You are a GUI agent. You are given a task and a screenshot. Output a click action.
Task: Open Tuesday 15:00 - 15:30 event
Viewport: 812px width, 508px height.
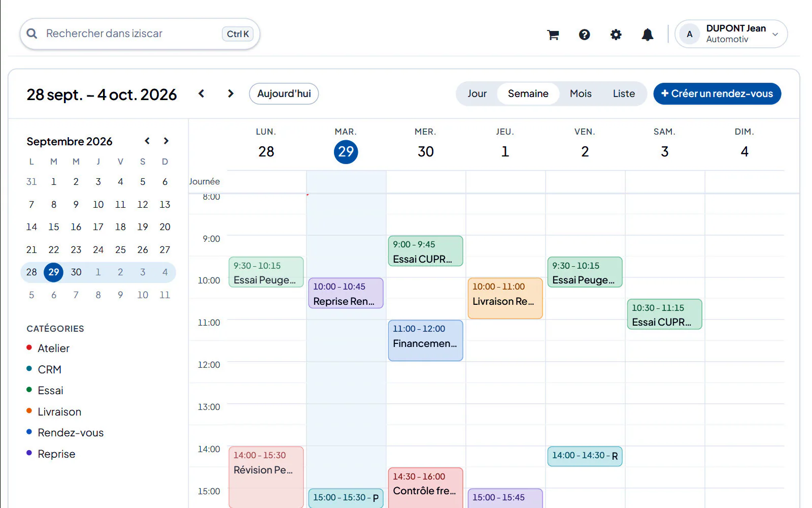(x=346, y=498)
